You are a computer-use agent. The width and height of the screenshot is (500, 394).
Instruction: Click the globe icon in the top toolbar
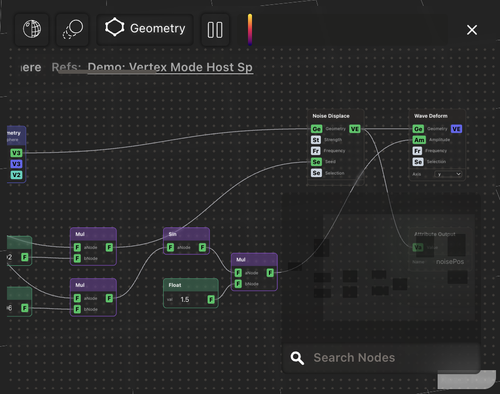point(32,29)
